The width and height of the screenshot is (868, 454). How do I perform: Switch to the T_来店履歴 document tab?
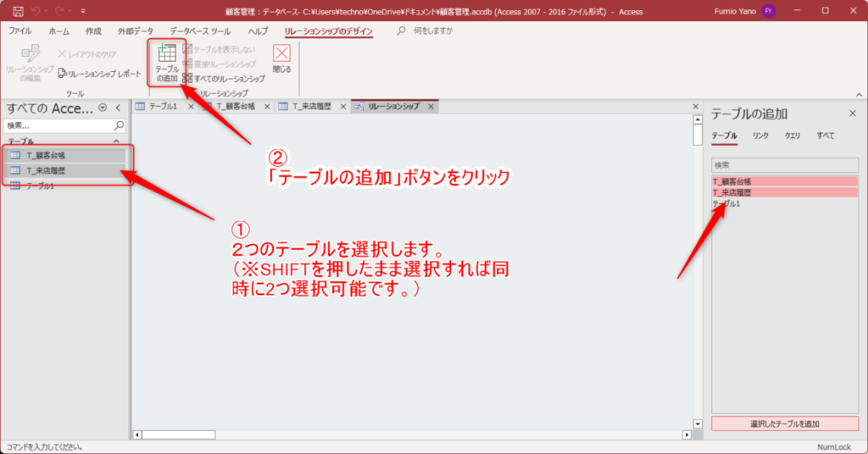point(313,106)
